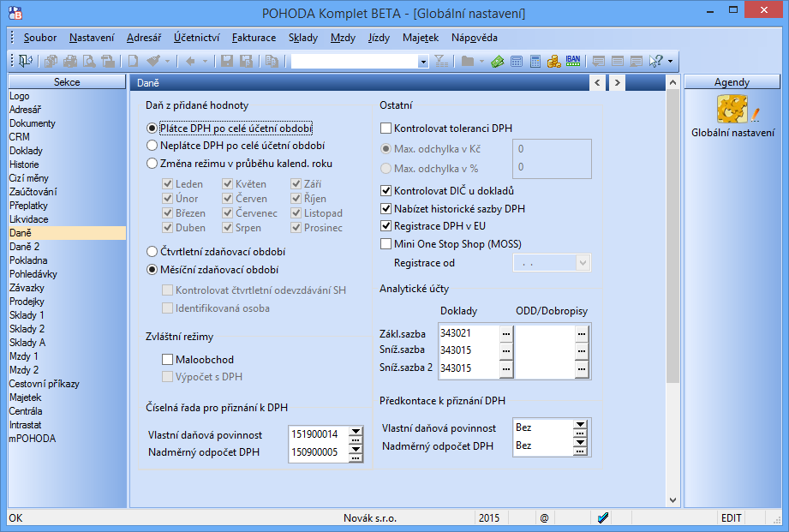Viewport: 789px width, 532px height.
Task: Open Sníž.sazba 2 Doklady account picker
Action: click(x=506, y=369)
